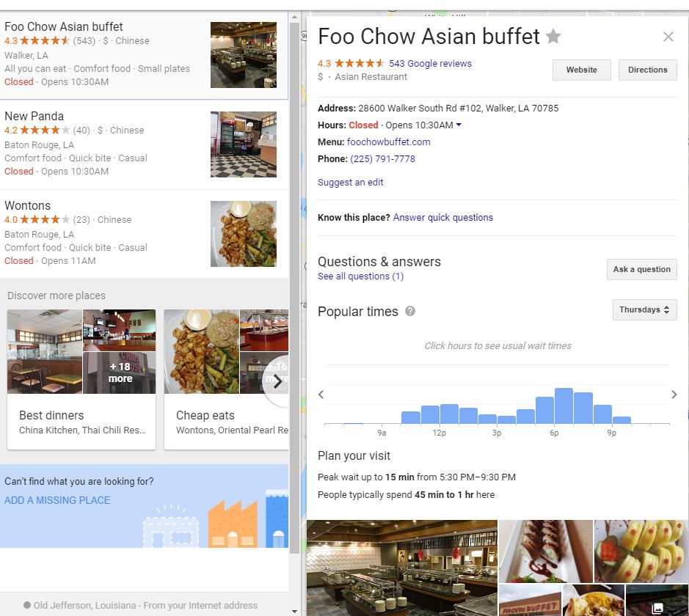Click Foo Chow Buffet sign photo
Viewport: 689px width, 616px height.
click(x=530, y=600)
